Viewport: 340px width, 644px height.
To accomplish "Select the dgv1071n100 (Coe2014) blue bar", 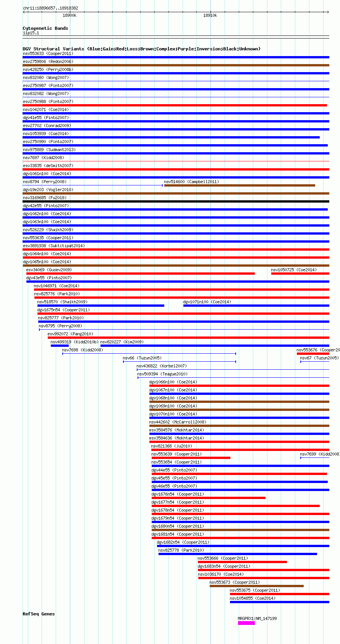I will coord(256,306).
